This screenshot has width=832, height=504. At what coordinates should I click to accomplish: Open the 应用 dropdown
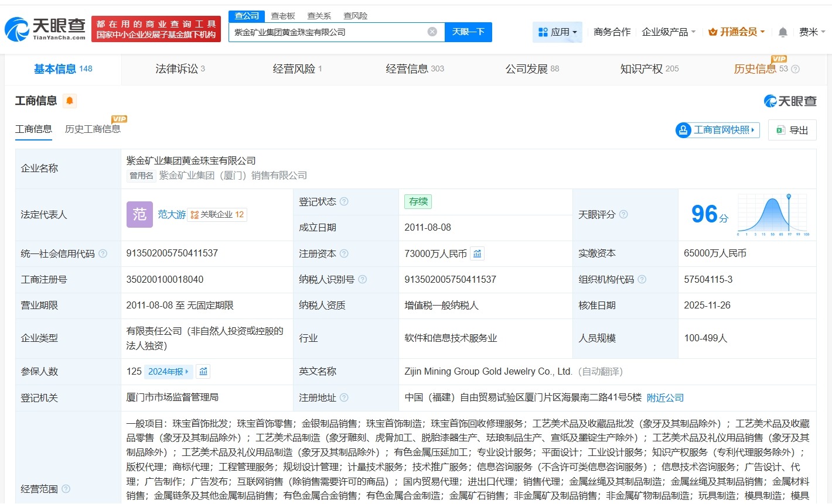pos(557,32)
